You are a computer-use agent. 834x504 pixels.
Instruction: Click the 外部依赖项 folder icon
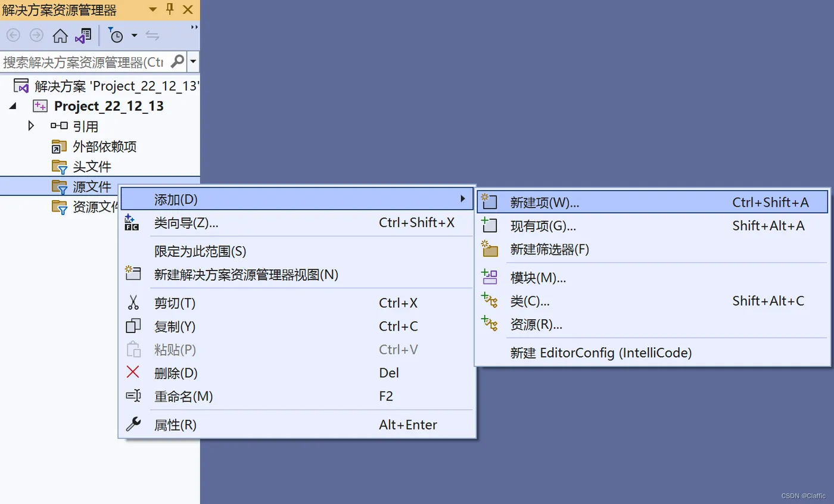pyautogui.click(x=60, y=147)
